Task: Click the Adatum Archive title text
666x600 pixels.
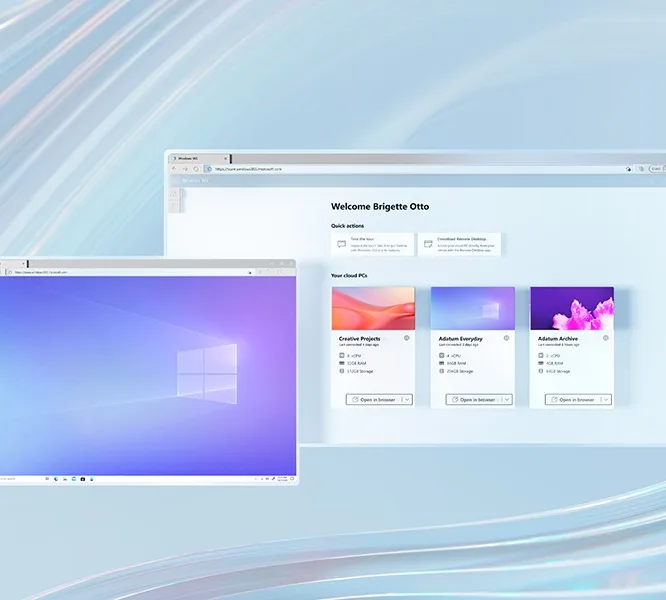Action: tap(558, 339)
